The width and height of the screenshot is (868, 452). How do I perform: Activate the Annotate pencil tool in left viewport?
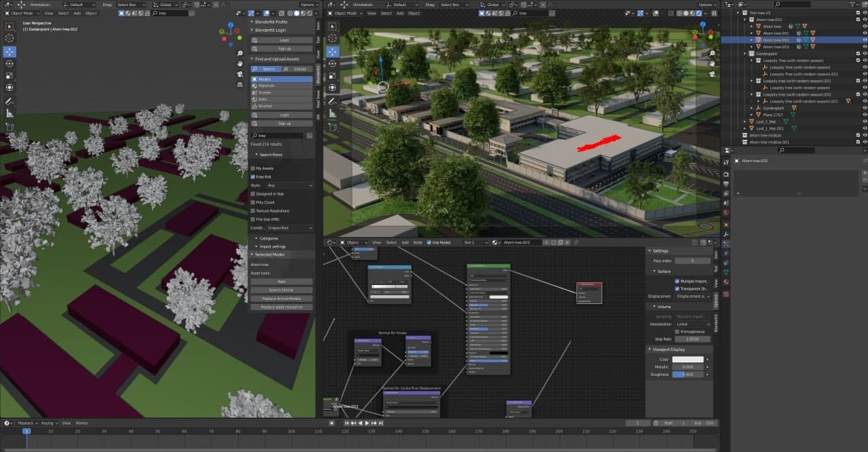pyautogui.click(x=9, y=101)
